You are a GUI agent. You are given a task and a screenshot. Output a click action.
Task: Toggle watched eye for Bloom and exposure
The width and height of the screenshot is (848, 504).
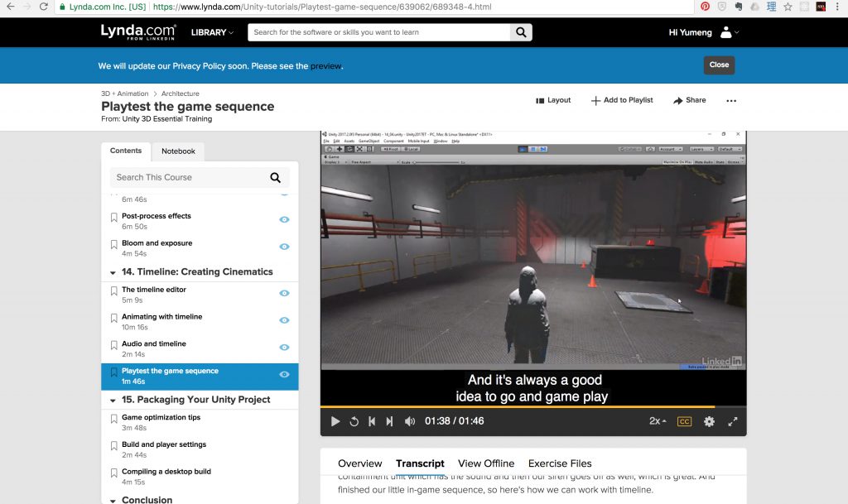click(x=284, y=247)
